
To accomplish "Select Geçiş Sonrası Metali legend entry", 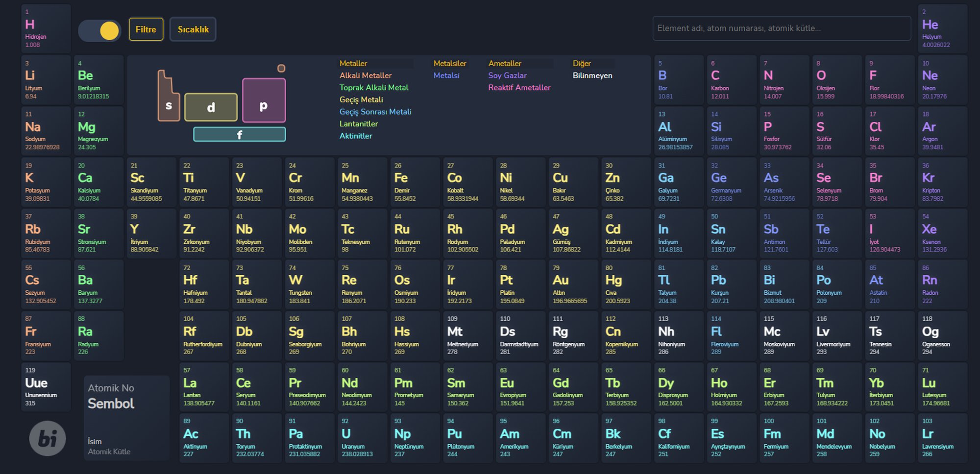I will [x=375, y=112].
